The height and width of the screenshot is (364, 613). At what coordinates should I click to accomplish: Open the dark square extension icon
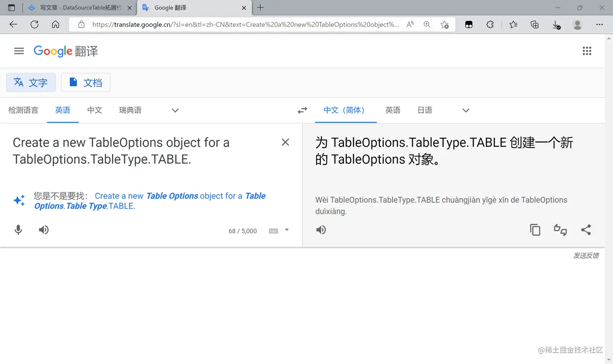(x=469, y=24)
